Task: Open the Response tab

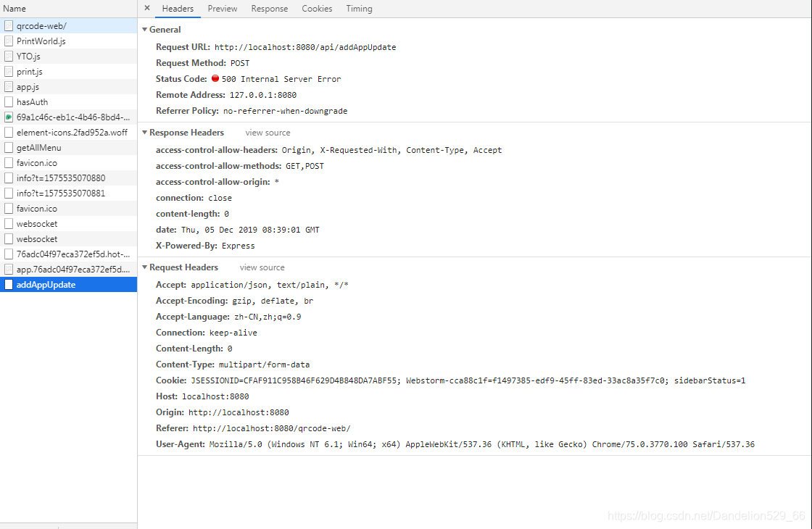Action: (x=269, y=9)
